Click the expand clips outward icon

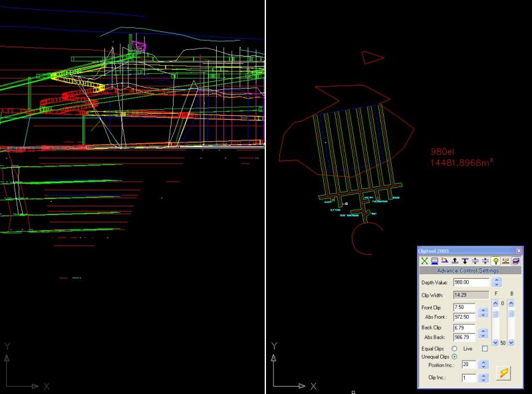[x=475, y=261]
